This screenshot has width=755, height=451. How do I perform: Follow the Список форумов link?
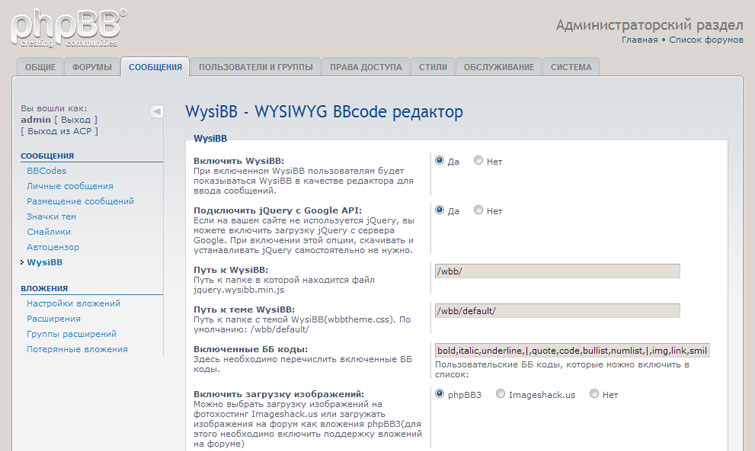coord(706,40)
